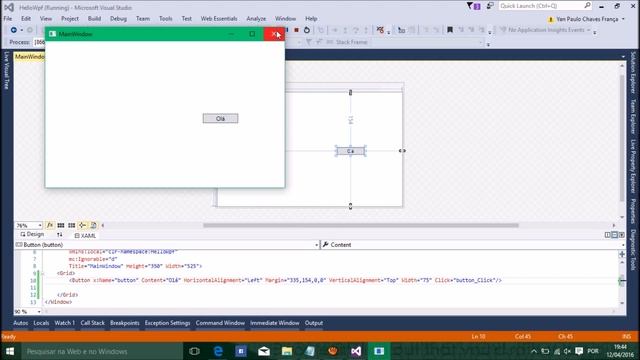Open the Exception Settings tab
The height and width of the screenshot is (360, 640).
pyautogui.click(x=167, y=323)
